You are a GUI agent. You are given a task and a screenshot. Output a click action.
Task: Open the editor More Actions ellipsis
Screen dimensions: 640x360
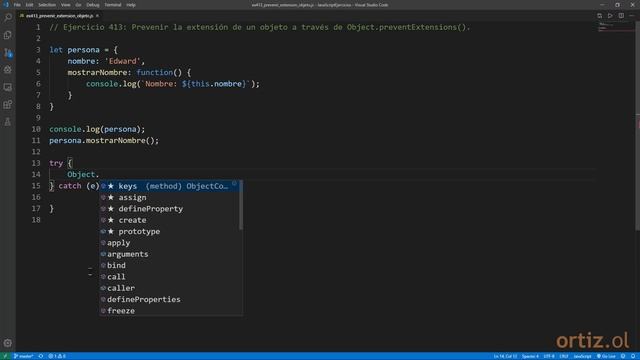tap(632, 16)
